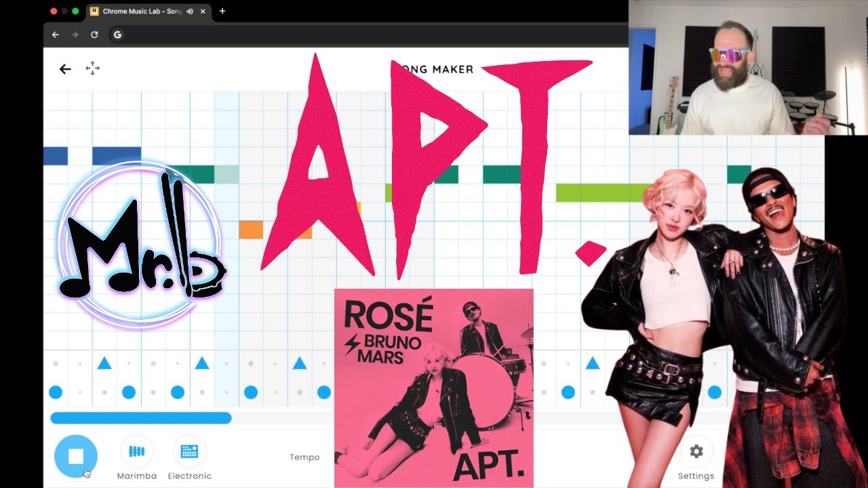The image size is (868, 488).
Task: Click the dark blue note beside the window edge
Action: tap(56, 156)
